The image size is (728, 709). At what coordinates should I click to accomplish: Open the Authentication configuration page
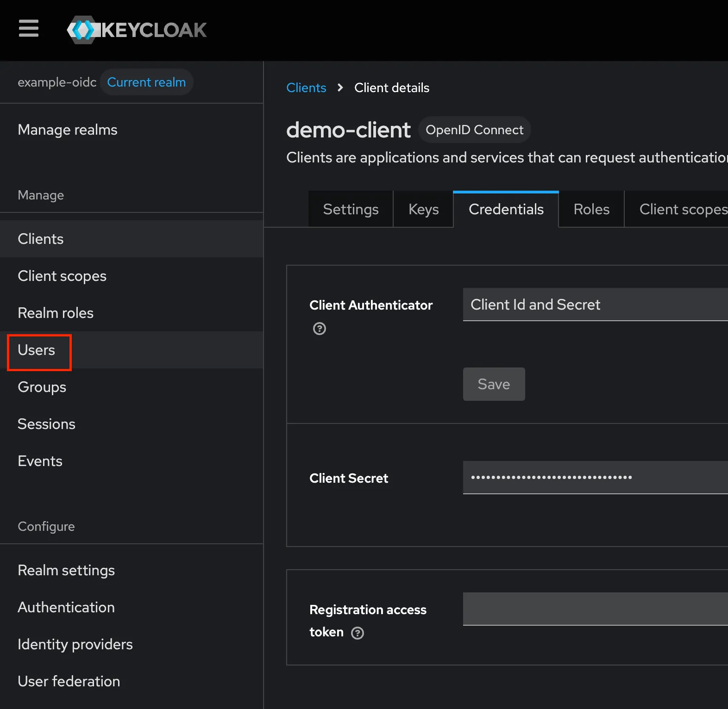pos(66,608)
